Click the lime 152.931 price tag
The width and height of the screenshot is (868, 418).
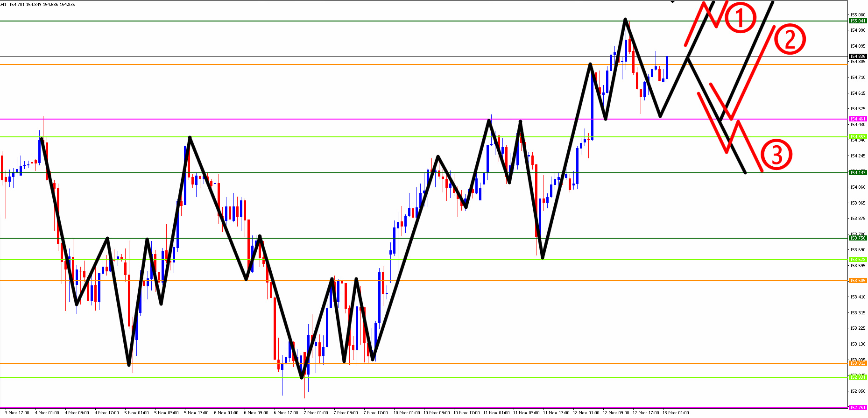click(858, 377)
